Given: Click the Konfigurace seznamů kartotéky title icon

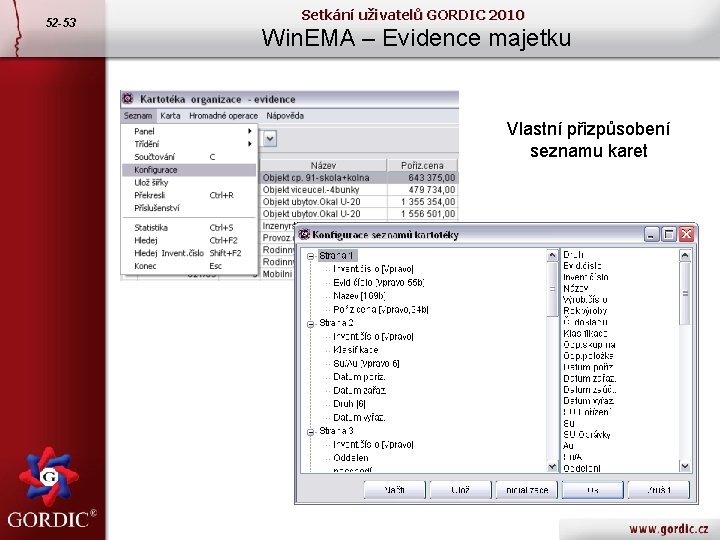Looking at the screenshot, I should [x=304, y=235].
